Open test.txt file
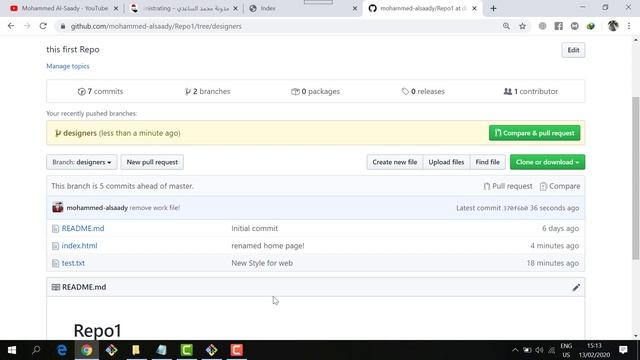640x360 pixels. tap(73, 263)
